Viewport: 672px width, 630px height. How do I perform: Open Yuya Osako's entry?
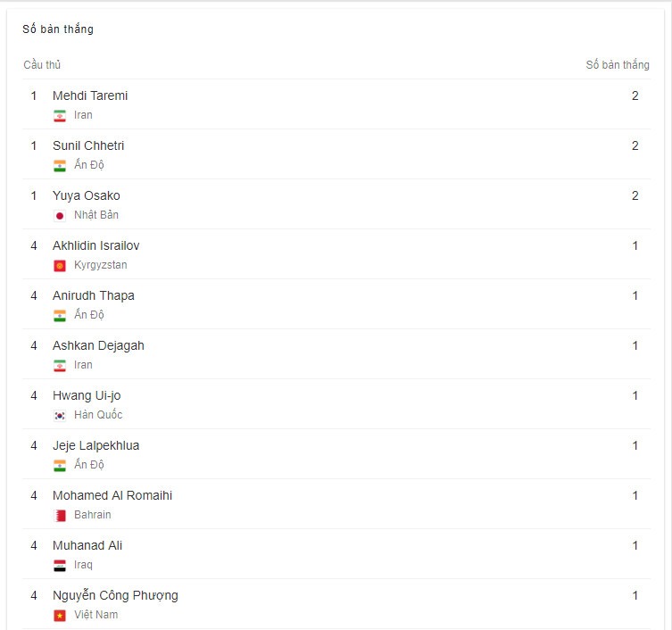pos(87,195)
